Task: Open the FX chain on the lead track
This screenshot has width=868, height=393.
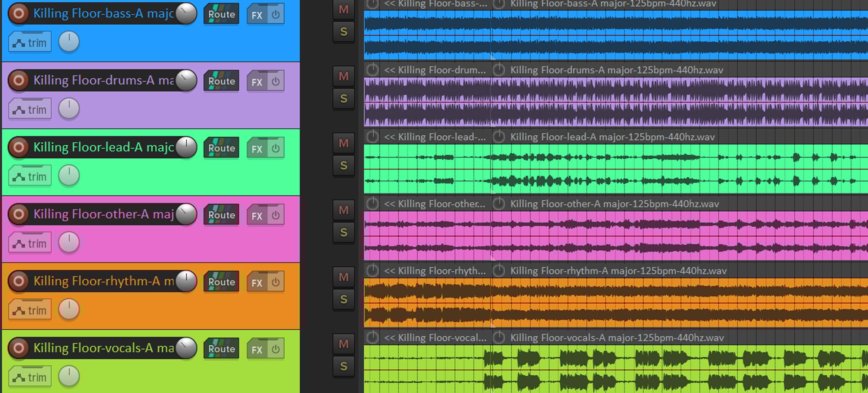Action: pyautogui.click(x=257, y=148)
